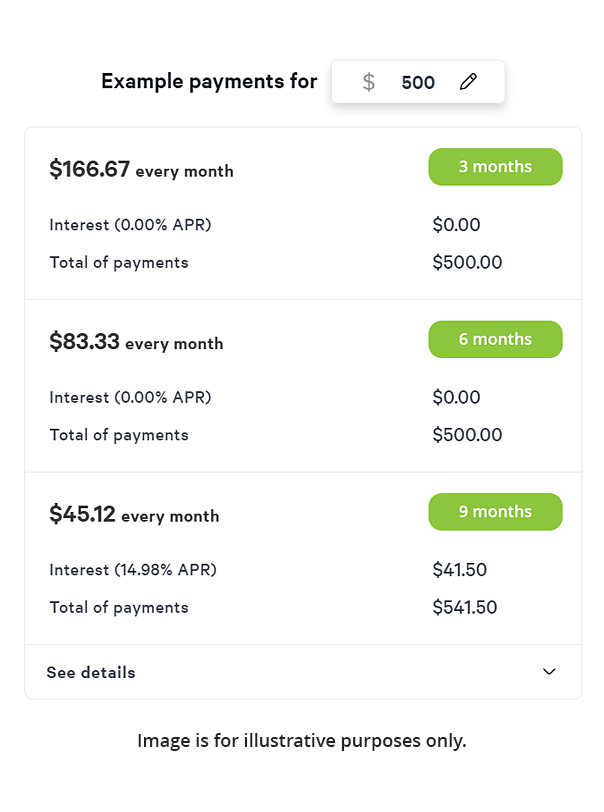
Task: Click the $541.50 total of payments
Action: (x=465, y=607)
